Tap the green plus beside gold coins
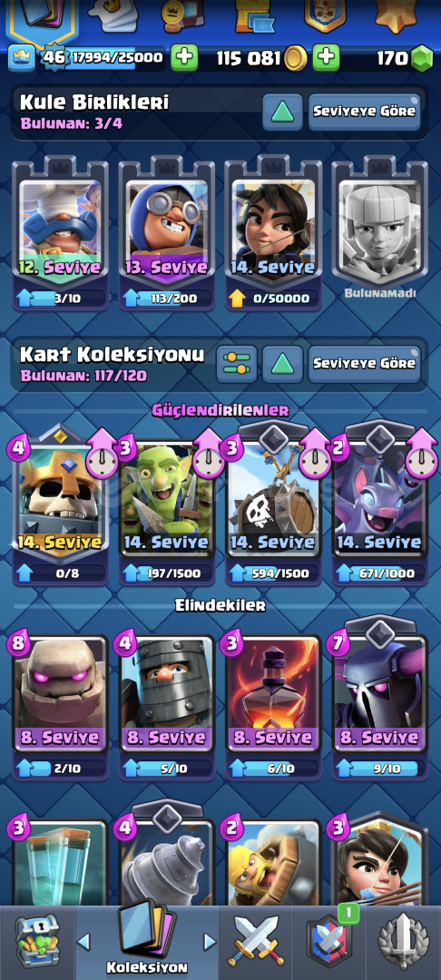Viewport: 441px width, 980px height. click(x=326, y=58)
